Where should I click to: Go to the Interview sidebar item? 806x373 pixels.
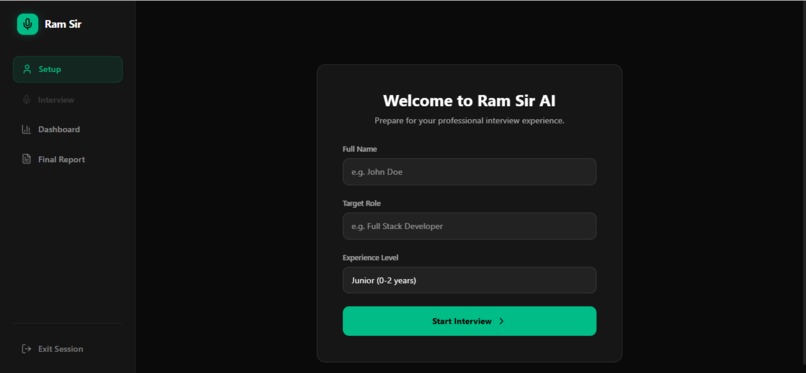(68, 100)
